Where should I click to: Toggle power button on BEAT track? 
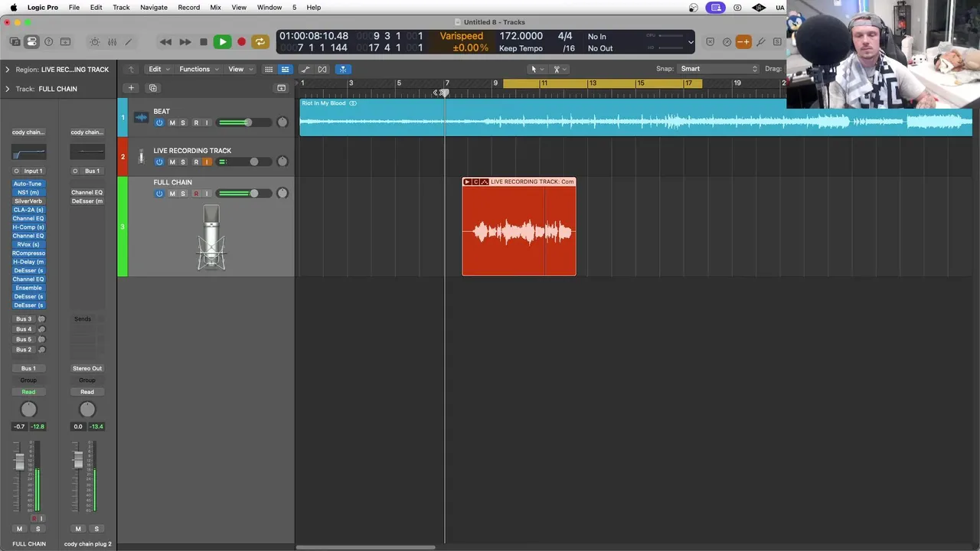tap(159, 123)
